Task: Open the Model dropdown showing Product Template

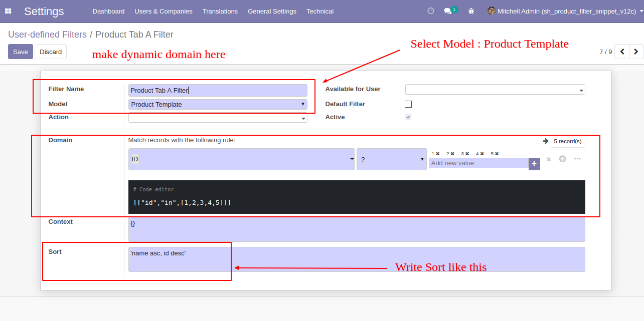Action: tap(218, 104)
